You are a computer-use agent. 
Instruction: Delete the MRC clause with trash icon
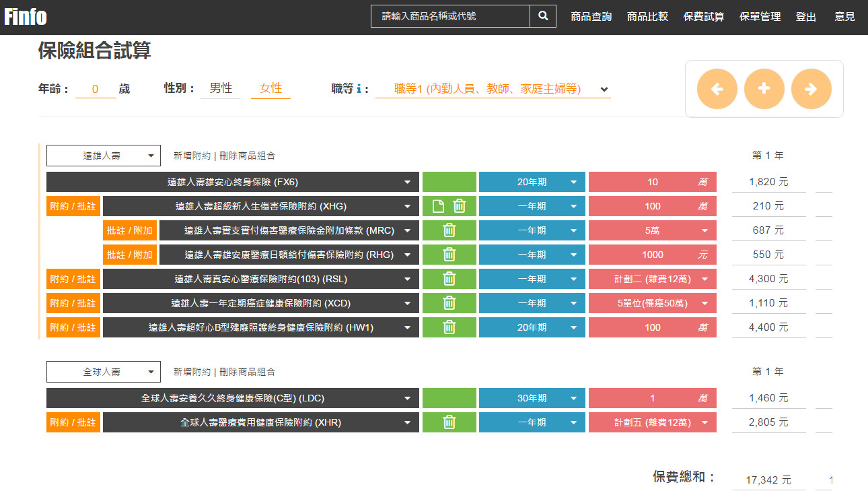tap(449, 230)
